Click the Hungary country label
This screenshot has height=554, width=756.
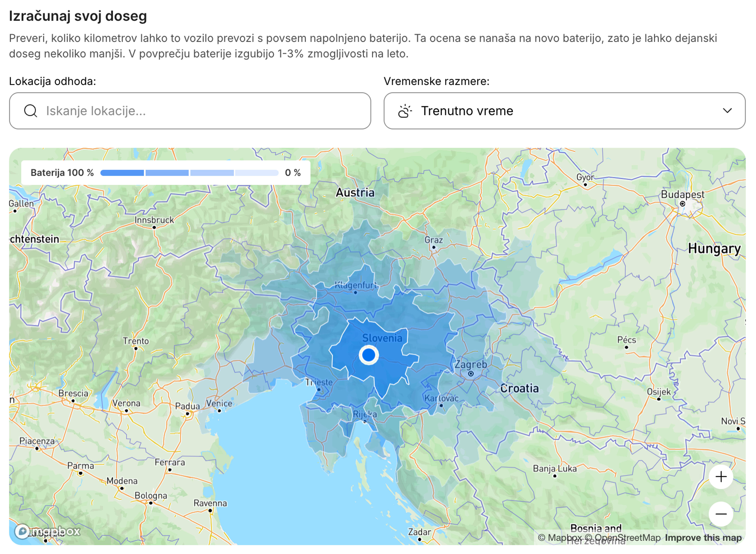(x=714, y=249)
